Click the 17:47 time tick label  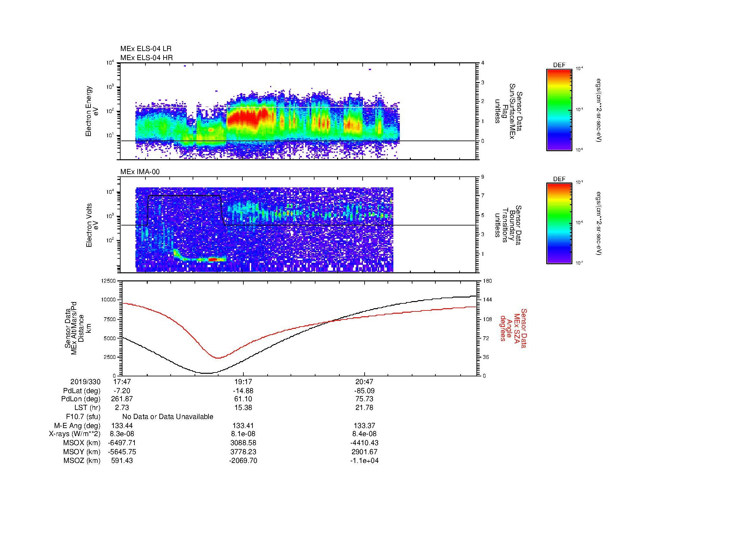click(x=122, y=382)
